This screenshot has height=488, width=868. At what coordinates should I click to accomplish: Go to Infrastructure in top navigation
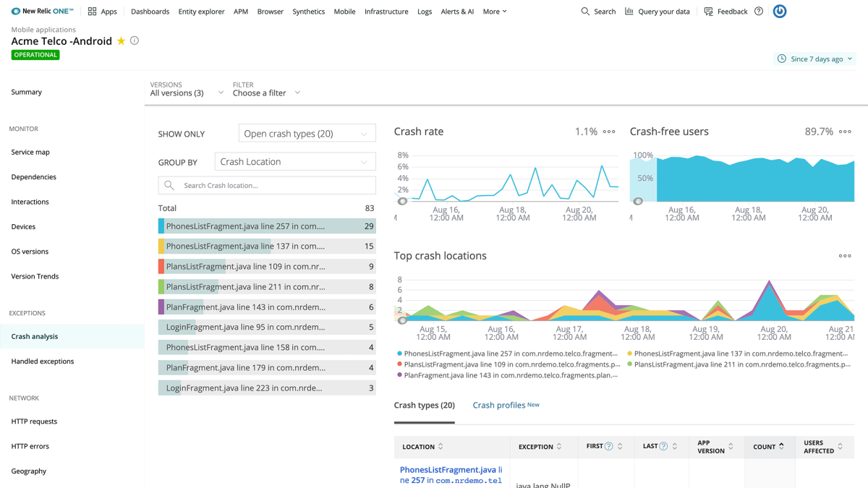tap(386, 12)
